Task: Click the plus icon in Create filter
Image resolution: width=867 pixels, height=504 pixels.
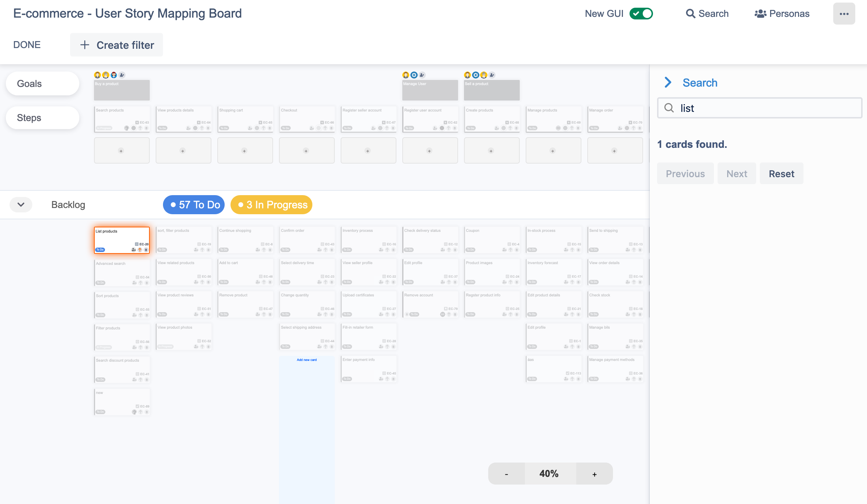Action: (85, 45)
